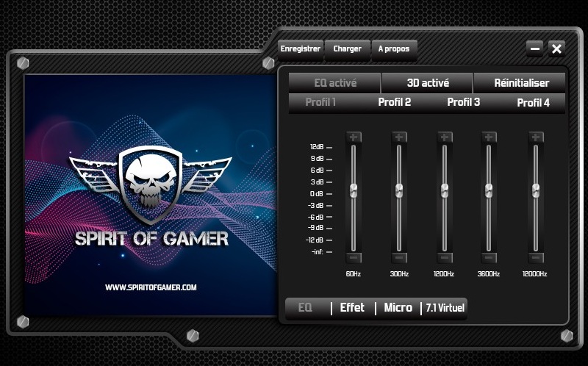Open the A propos menu
588x366 pixels.
click(x=394, y=49)
